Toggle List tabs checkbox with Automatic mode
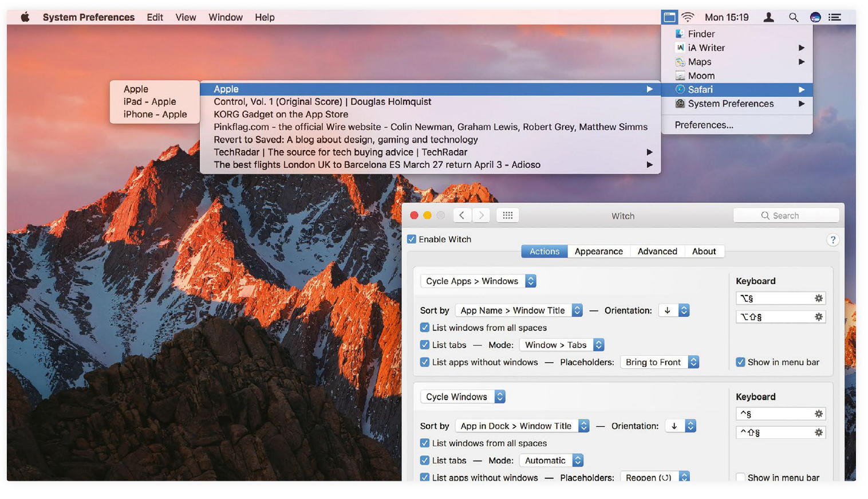This screenshot has width=868, height=499. 425,461
